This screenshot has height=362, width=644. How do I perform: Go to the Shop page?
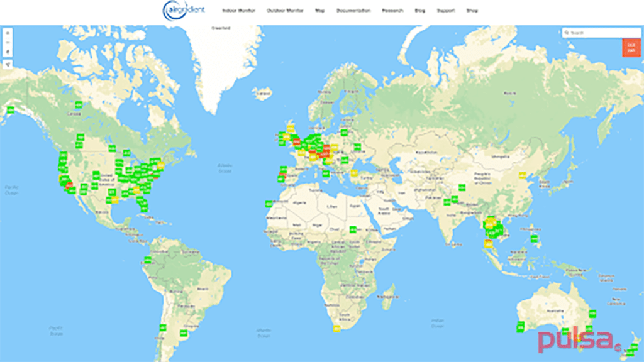point(472,10)
